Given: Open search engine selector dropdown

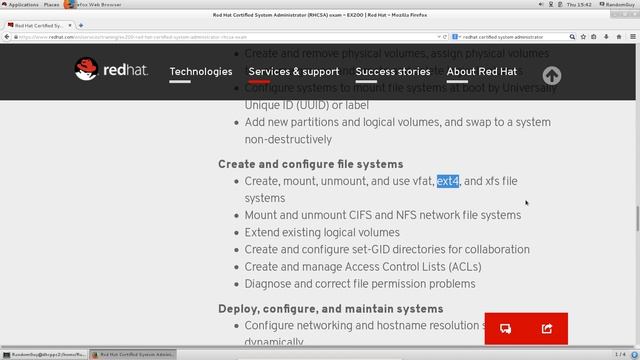Looking at the screenshot, I should [456, 37].
